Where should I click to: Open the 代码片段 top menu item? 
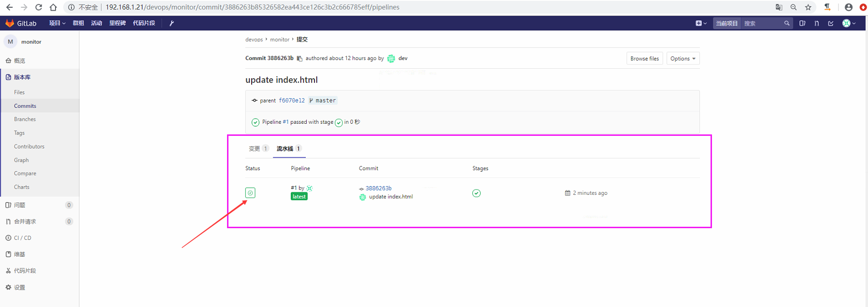(144, 23)
